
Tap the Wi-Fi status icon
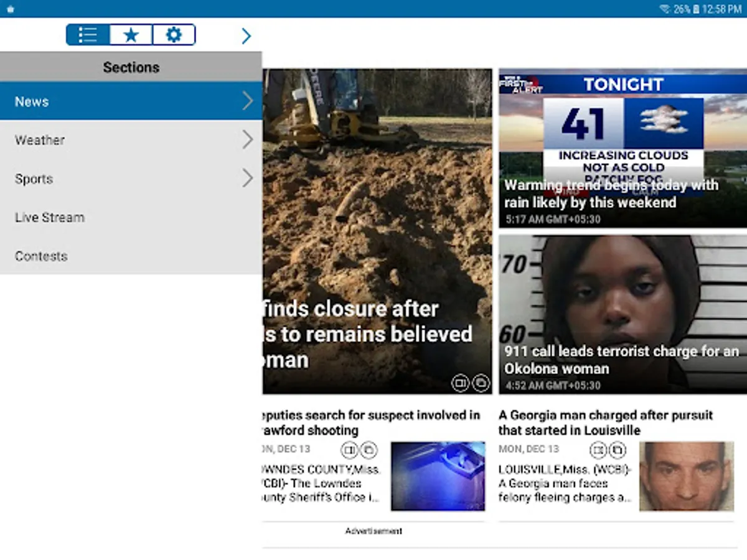click(x=664, y=9)
